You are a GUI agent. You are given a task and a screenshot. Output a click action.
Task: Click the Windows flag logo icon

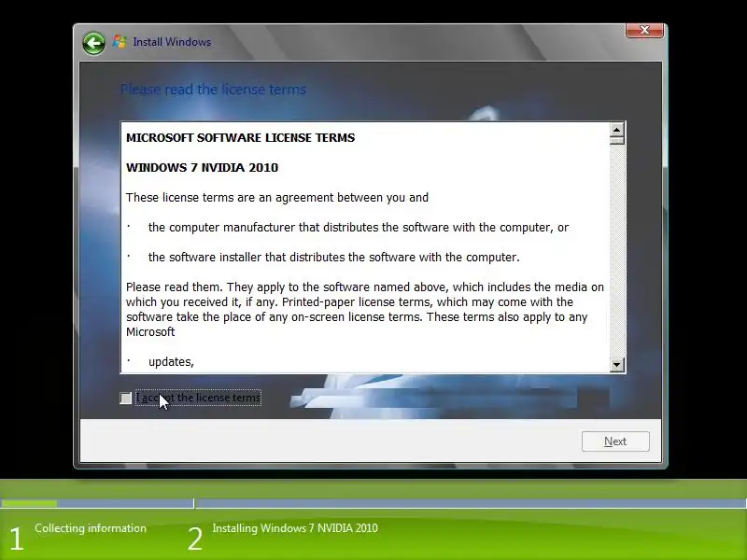[120, 42]
